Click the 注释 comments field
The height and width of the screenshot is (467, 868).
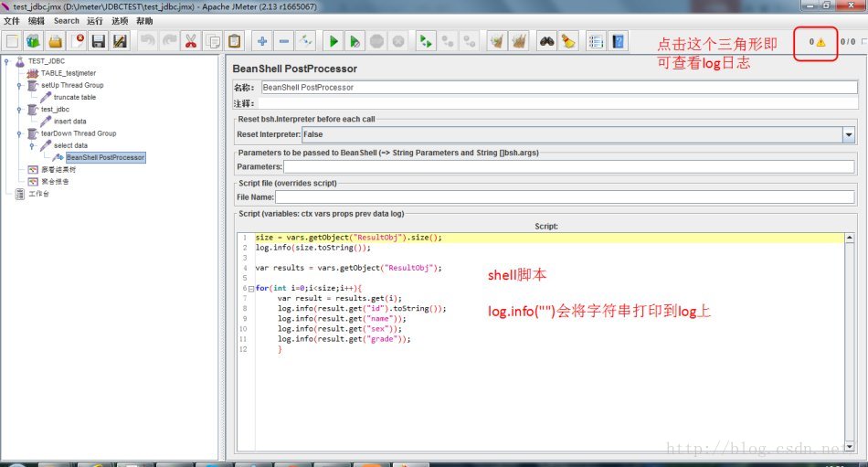[557, 103]
